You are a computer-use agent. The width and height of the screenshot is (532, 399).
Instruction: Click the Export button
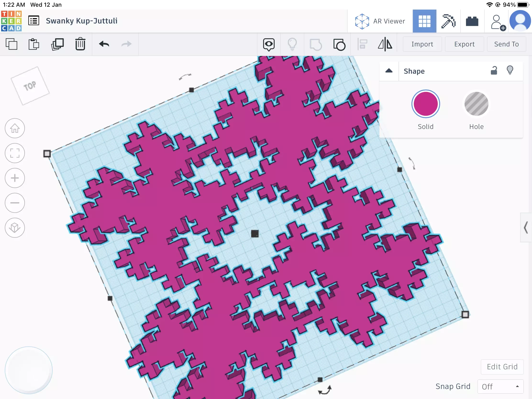point(464,44)
